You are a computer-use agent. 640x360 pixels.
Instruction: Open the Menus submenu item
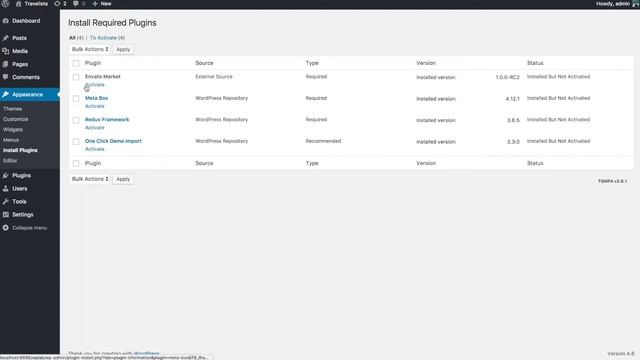click(11, 140)
